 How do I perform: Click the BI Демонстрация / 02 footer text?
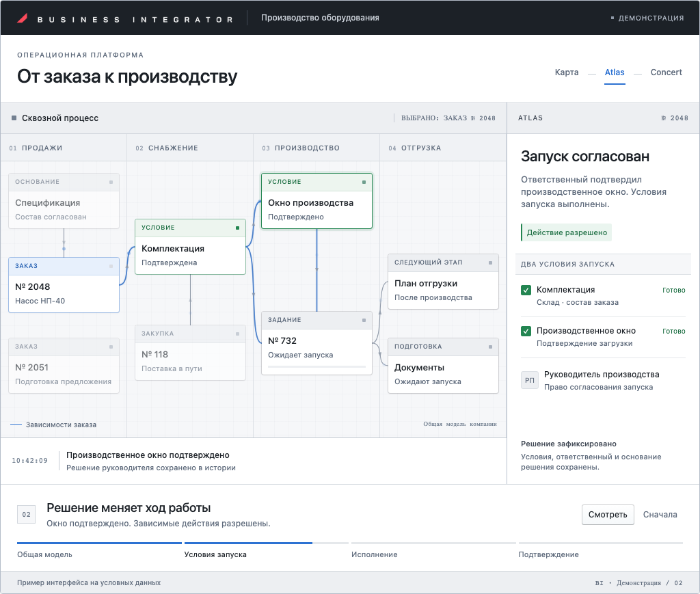pyautogui.click(x=639, y=583)
